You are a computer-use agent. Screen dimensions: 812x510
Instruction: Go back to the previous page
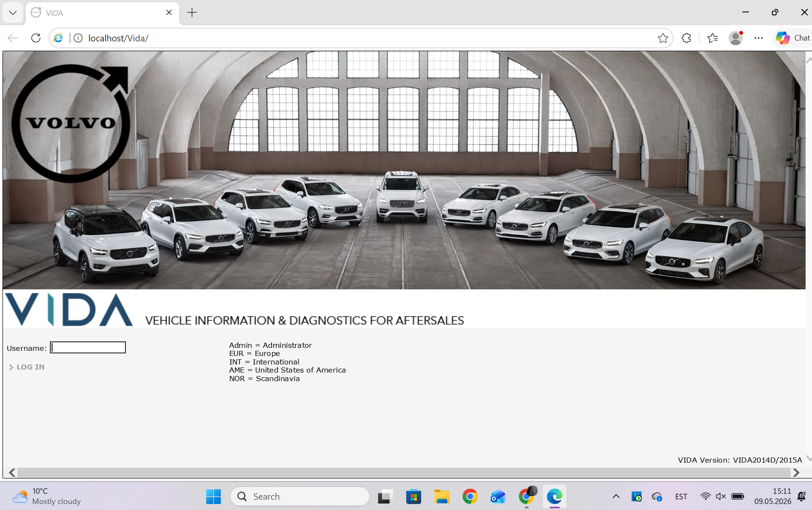[13, 38]
